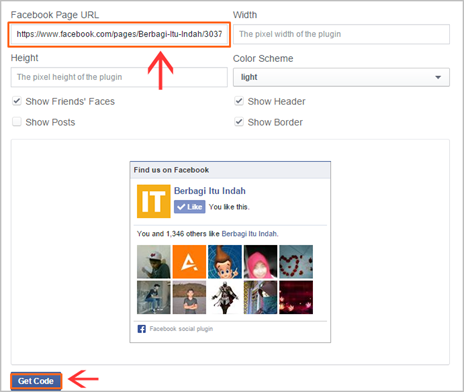Viewport: 464px width, 392px height.
Task: Click the yellow IT page logo
Action: click(x=154, y=201)
